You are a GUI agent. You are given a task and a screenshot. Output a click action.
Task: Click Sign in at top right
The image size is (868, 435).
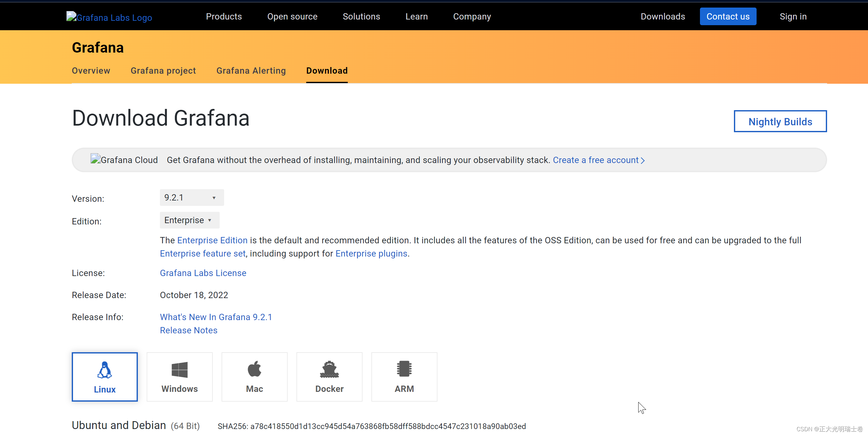pyautogui.click(x=792, y=16)
